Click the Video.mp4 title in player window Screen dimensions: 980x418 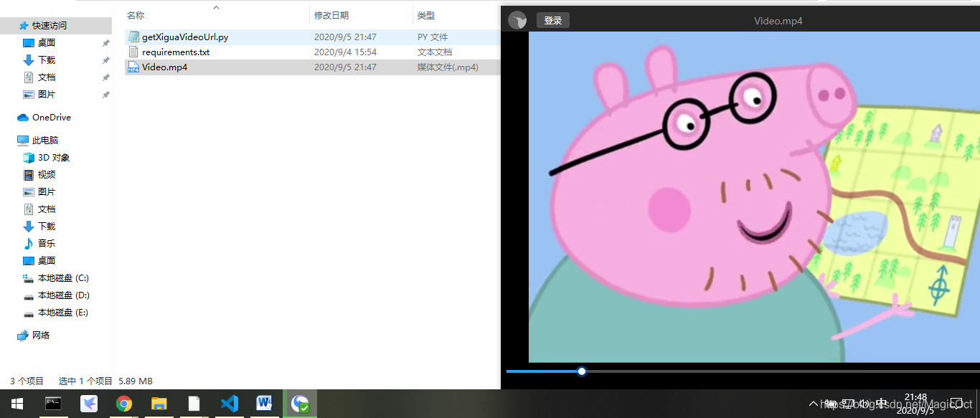(778, 21)
